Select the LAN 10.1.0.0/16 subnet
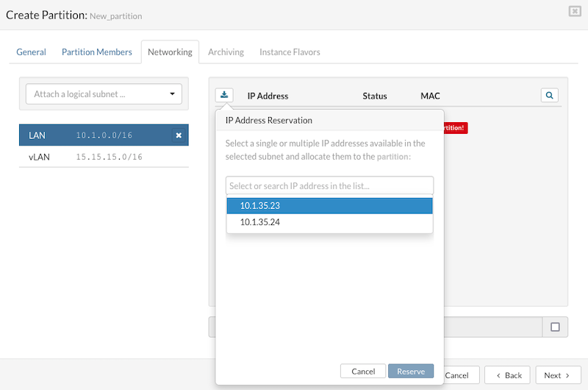This screenshot has width=588, height=390. pos(96,135)
